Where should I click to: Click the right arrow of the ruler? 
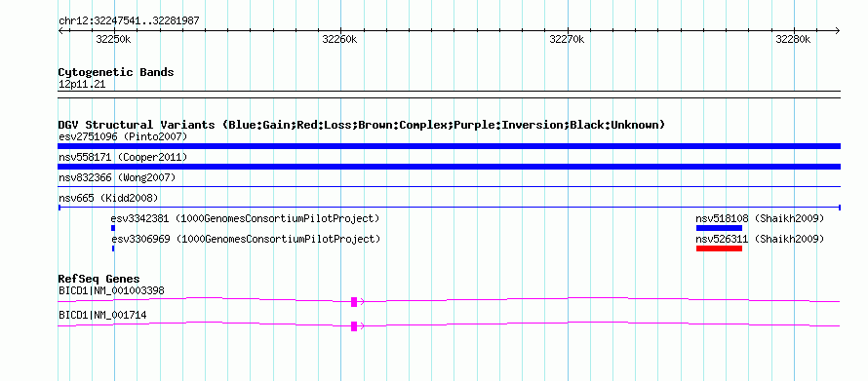[837, 30]
